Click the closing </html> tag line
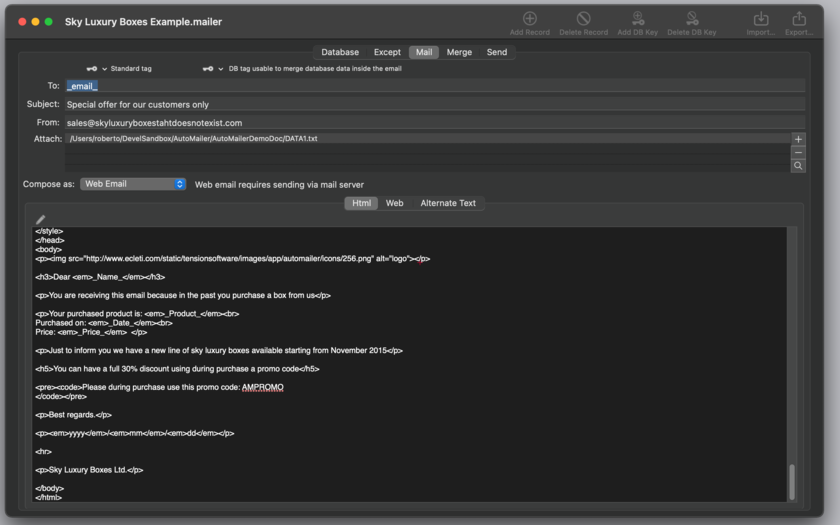Image resolution: width=840 pixels, height=525 pixels. point(48,497)
